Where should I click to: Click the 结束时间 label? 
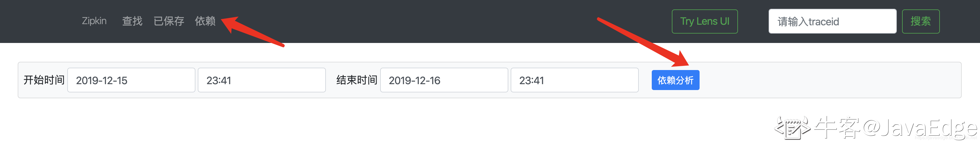coord(357,80)
